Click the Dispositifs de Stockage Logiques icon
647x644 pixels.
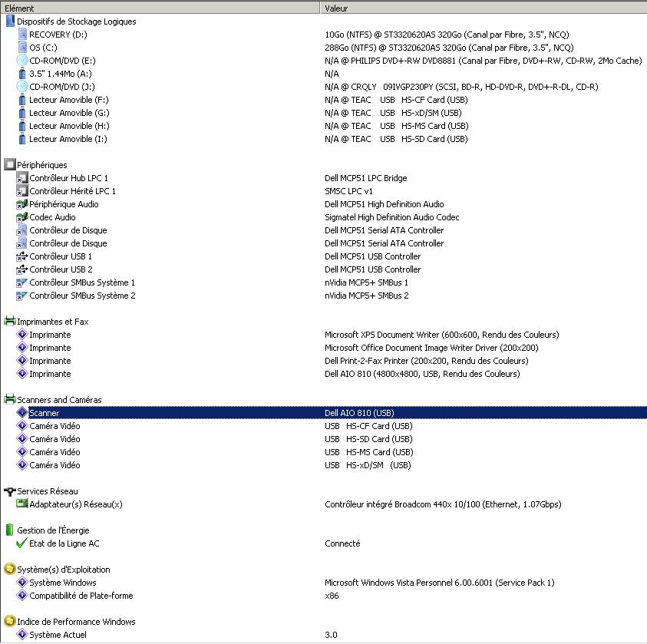10,21
